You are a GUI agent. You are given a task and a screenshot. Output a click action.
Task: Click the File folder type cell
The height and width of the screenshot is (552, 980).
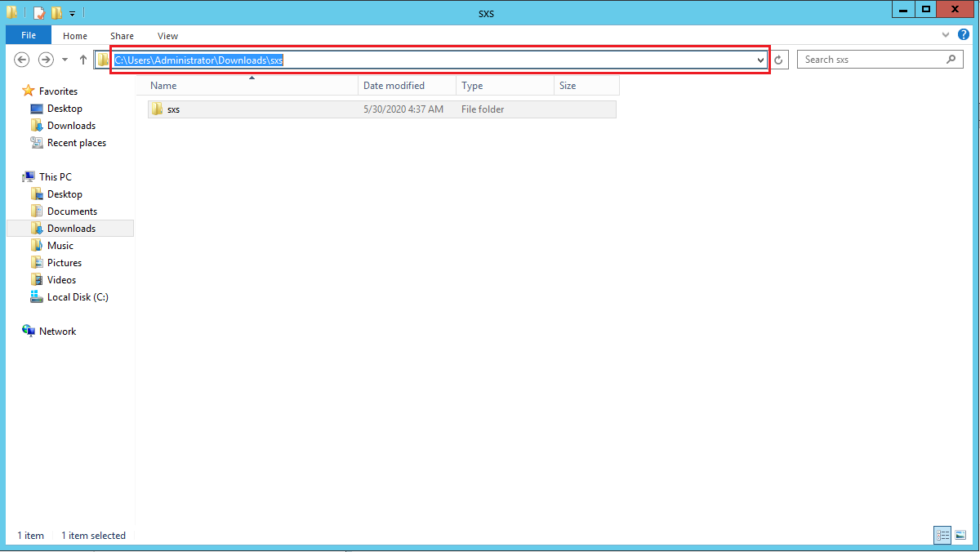pos(483,109)
